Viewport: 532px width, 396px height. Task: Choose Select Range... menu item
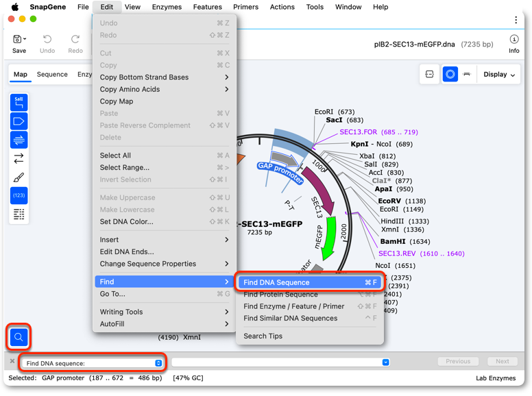165,168
